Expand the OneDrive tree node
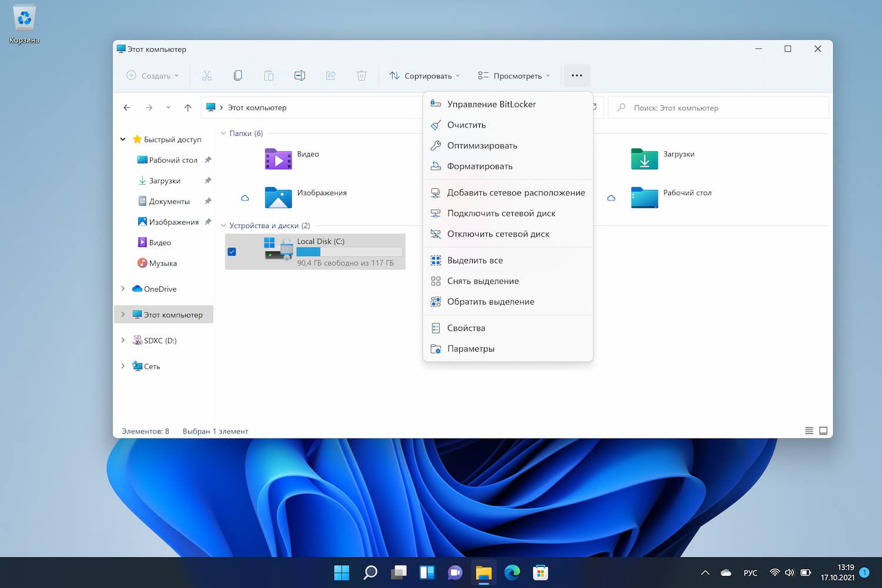The image size is (882, 588). 123,289
